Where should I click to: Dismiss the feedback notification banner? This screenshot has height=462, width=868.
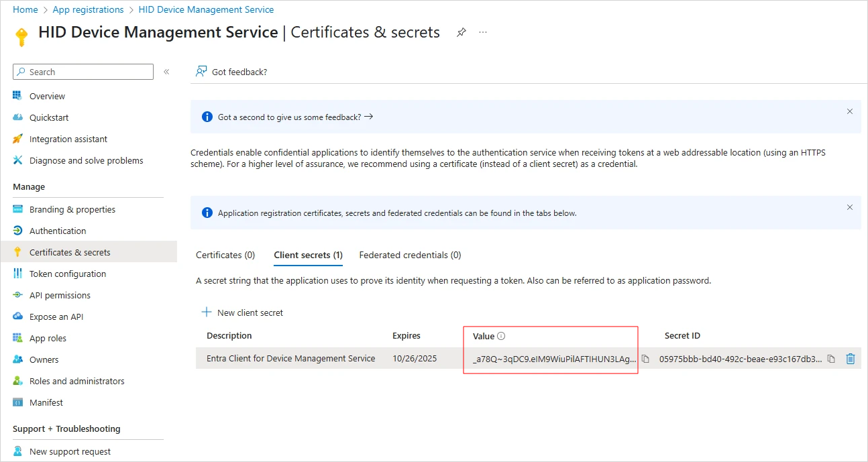(x=849, y=111)
